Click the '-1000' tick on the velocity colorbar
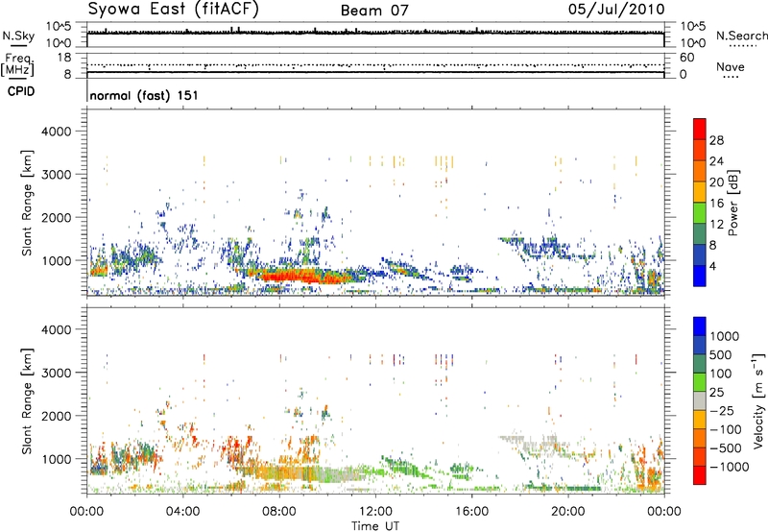Screen dimensions: 768x532 (729, 467)
